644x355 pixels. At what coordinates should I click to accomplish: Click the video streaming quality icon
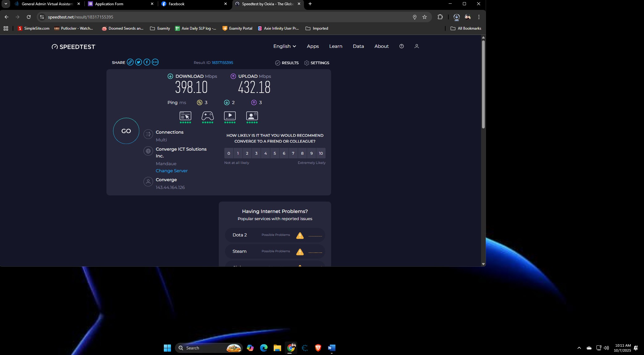click(230, 116)
